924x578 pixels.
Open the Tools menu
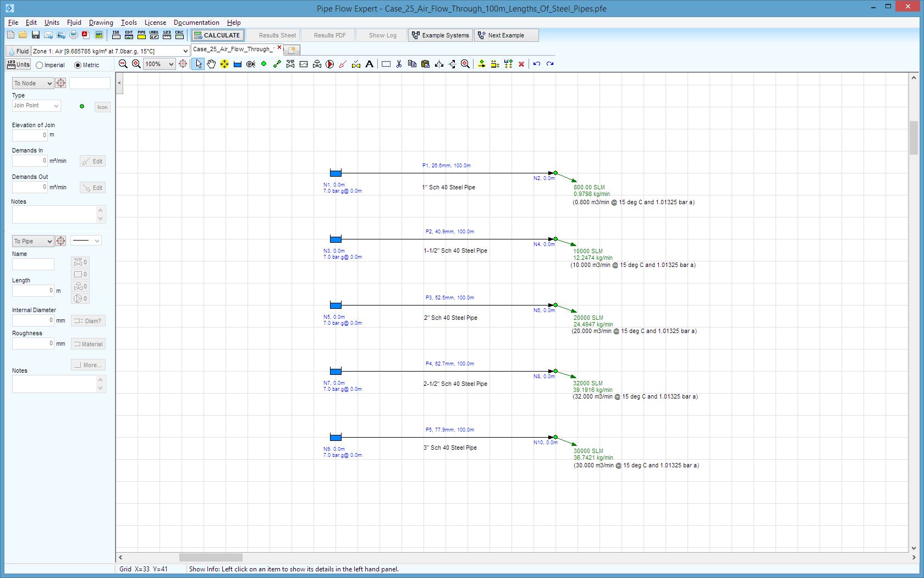click(x=129, y=23)
